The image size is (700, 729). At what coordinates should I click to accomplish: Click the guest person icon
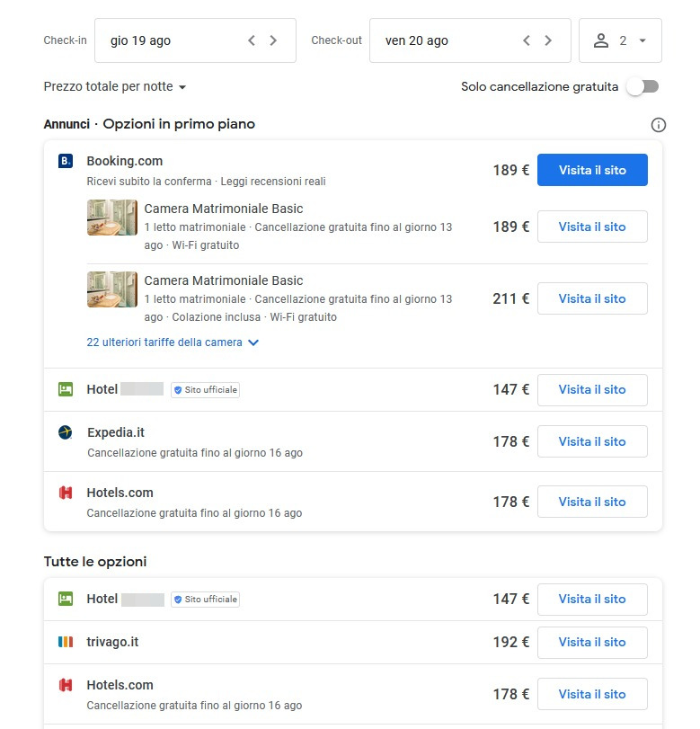coord(601,40)
